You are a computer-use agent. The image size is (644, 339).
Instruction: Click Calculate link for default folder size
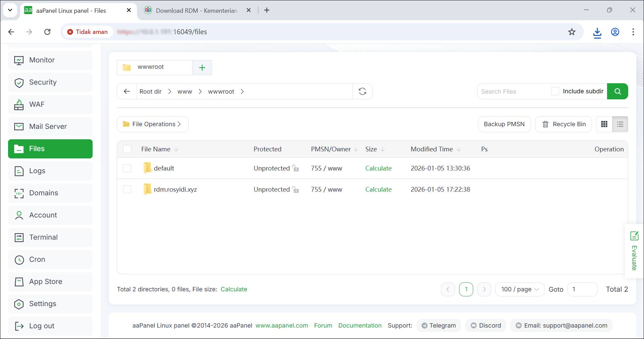[x=378, y=168]
